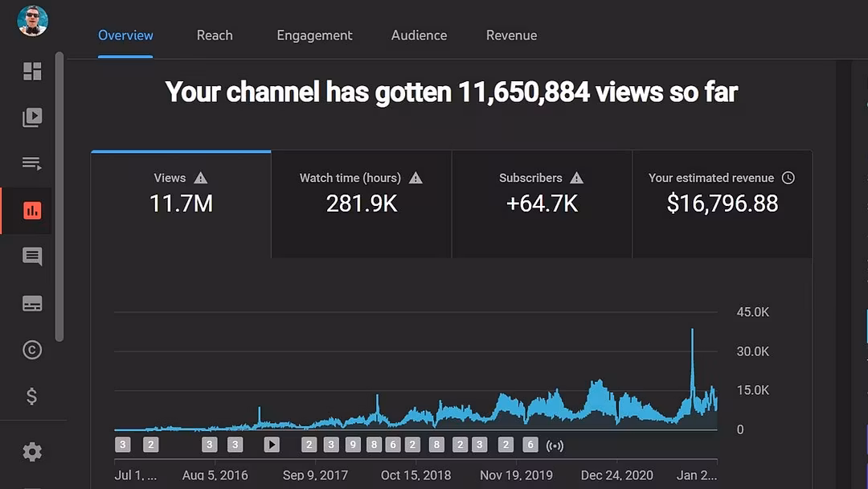Select the Watch time (hours) metric card
Viewport: 868px width, 489px height.
click(362, 204)
